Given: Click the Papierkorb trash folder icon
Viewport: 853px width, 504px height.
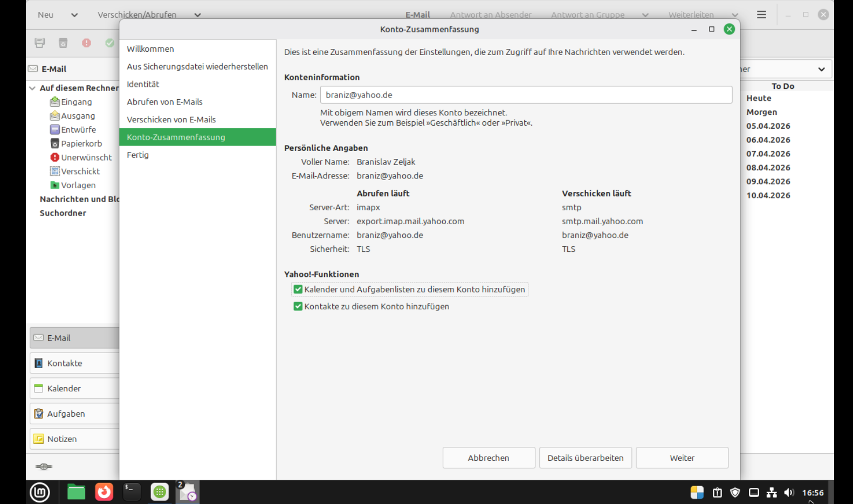Looking at the screenshot, I should (x=54, y=143).
